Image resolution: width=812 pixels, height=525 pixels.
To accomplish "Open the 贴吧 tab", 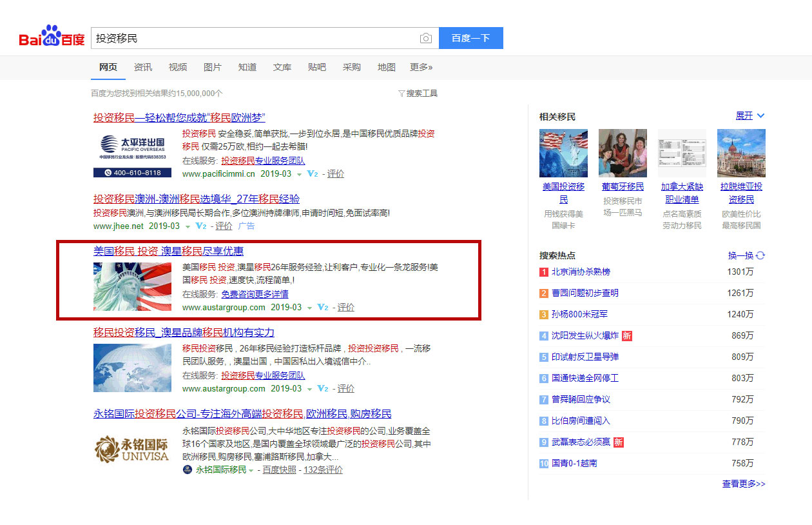I will (x=317, y=67).
